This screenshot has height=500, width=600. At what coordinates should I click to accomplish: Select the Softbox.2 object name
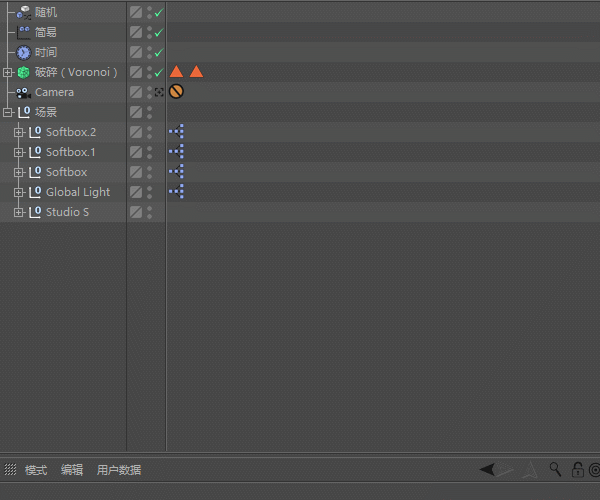(71, 132)
